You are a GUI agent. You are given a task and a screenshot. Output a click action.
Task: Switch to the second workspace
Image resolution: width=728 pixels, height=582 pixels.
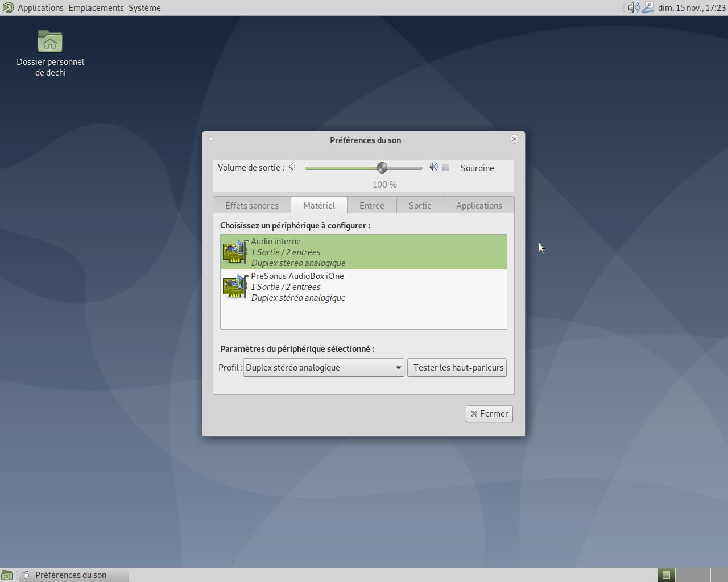pyautogui.click(x=684, y=575)
